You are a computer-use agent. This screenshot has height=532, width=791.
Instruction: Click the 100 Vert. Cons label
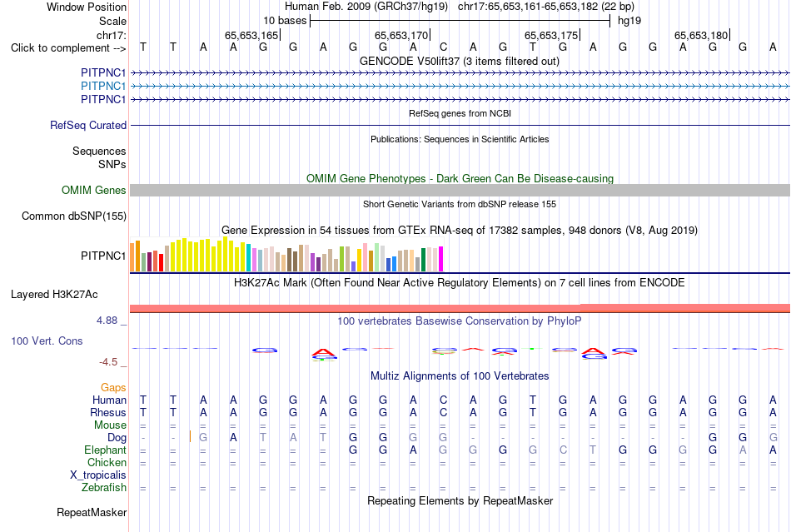(x=47, y=341)
